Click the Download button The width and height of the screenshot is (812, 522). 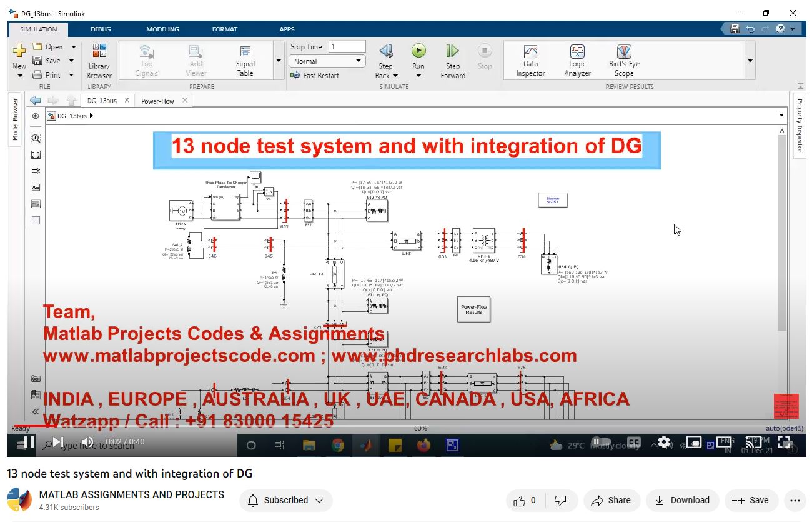(x=681, y=500)
